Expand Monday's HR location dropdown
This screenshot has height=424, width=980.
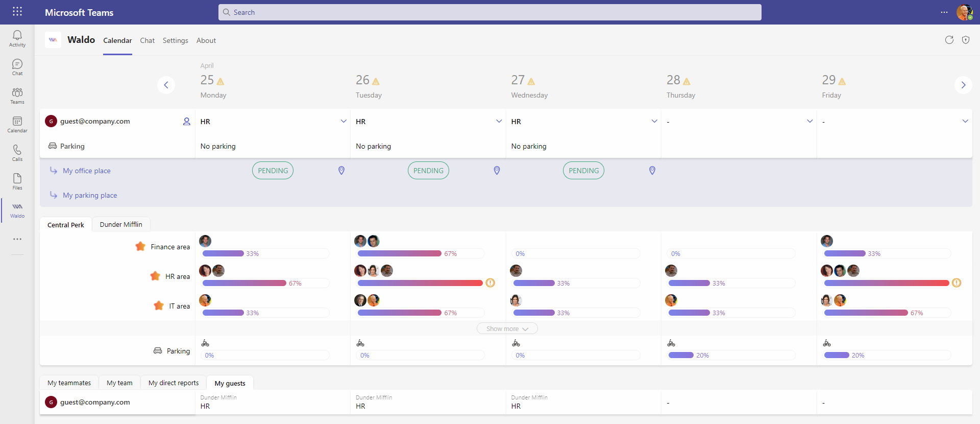[x=344, y=121]
